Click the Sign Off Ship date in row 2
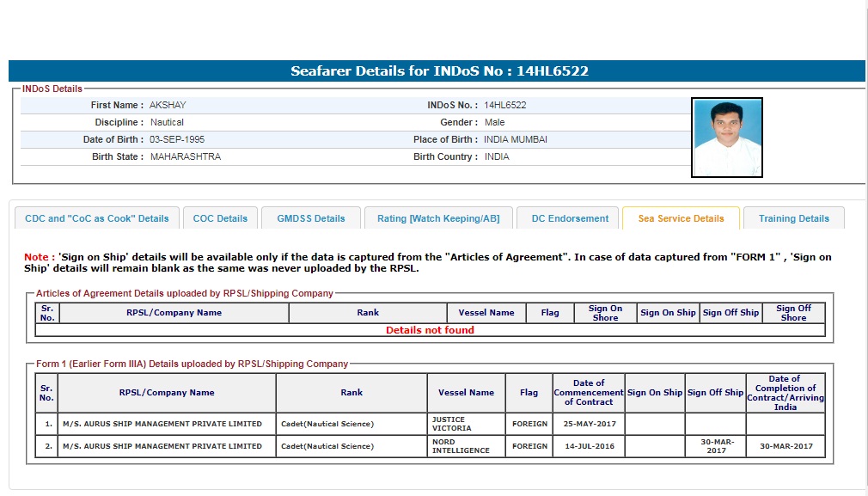 coord(715,446)
